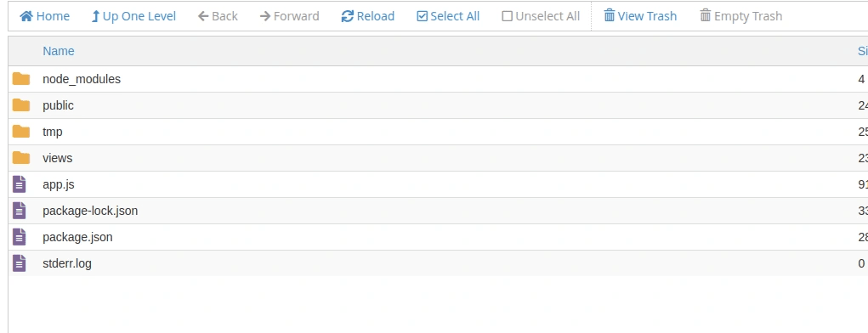The height and width of the screenshot is (333, 868).
Task: Click the Select All checkbox icon
Action: click(x=423, y=16)
